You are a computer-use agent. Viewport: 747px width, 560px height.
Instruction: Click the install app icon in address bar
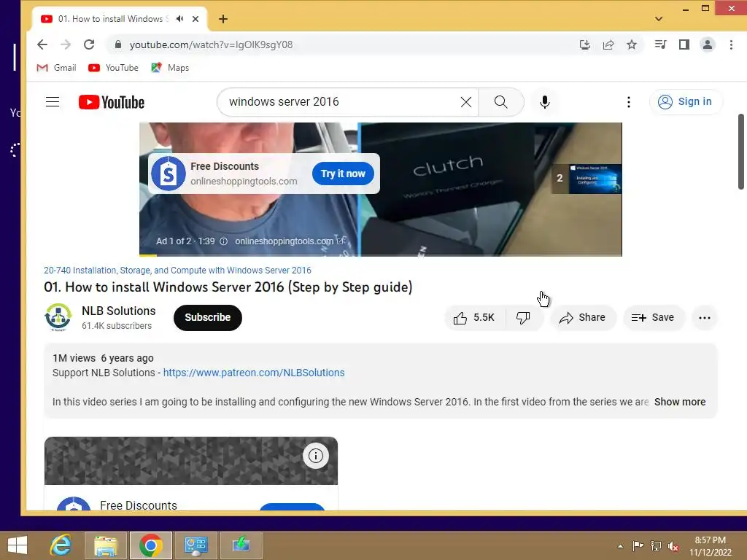(x=585, y=44)
